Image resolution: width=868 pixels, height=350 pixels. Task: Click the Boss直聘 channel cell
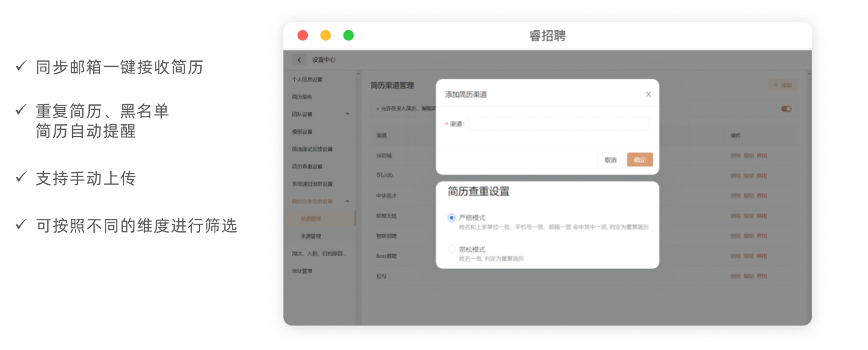click(387, 256)
